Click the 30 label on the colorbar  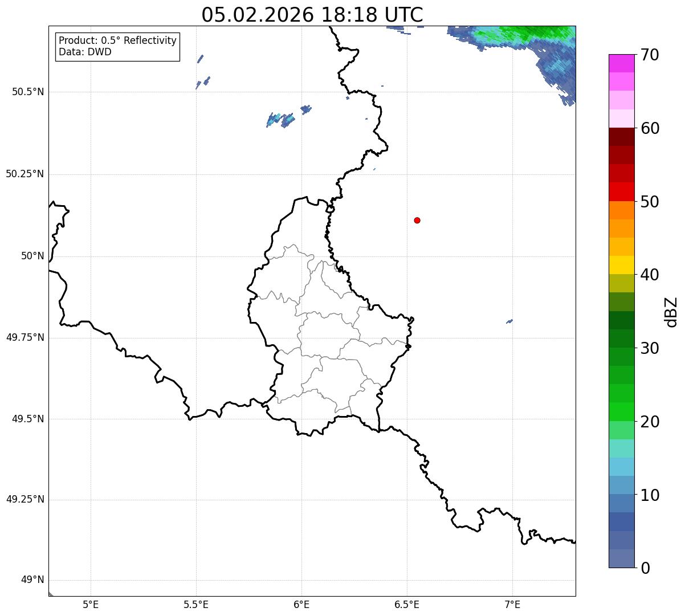(x=650, y=348)
